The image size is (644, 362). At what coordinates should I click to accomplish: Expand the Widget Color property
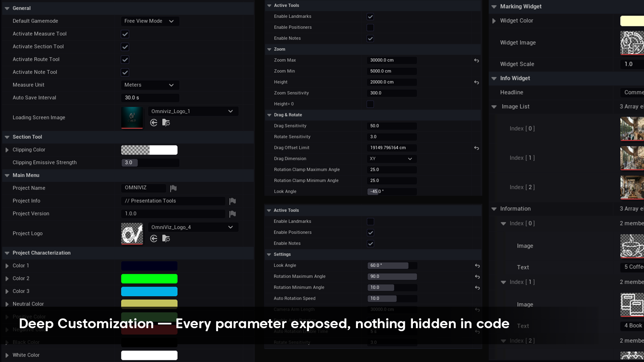pyautogui.click(x=494, y=21)
